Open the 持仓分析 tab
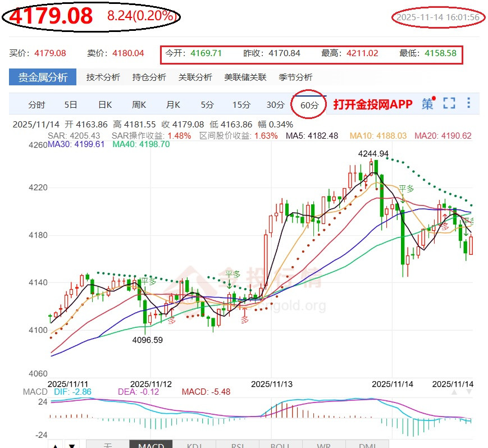The width and height of the screenshot is (488, 448). [x=149, y=77]
